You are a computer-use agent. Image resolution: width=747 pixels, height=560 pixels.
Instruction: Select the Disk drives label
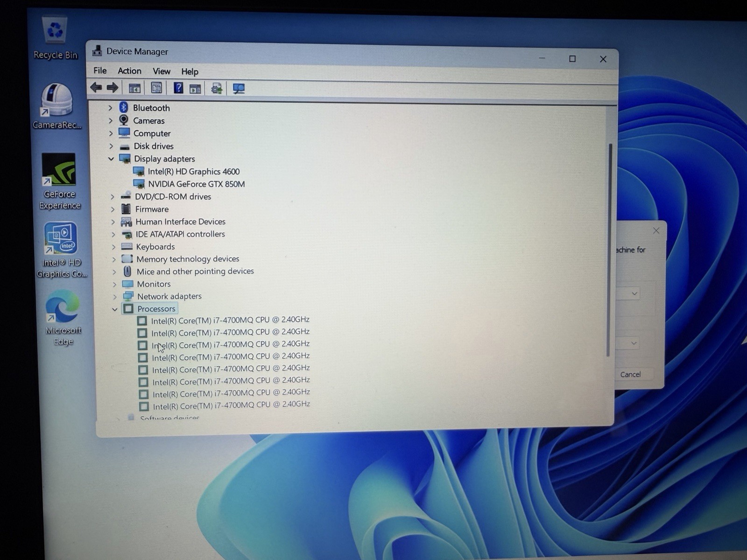pyautogui.click(x=154, y=146)
